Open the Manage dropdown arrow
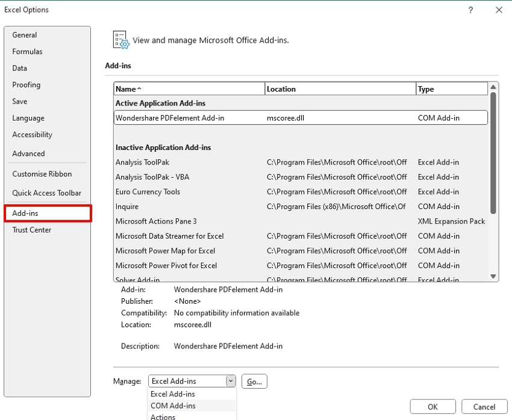This screenshot has width=512, height=420. 231,381
